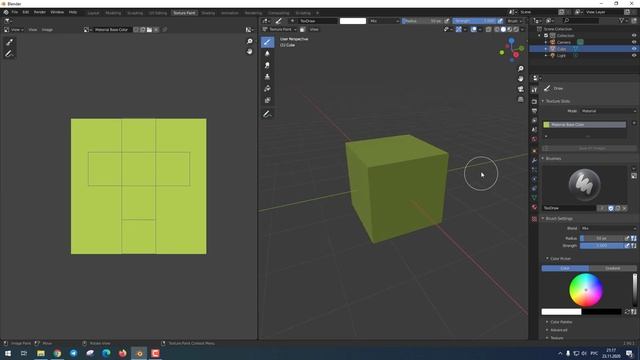Click the zoom icon in image editor
The width and height of the screenshot is (640, 360).
(249, 41)
